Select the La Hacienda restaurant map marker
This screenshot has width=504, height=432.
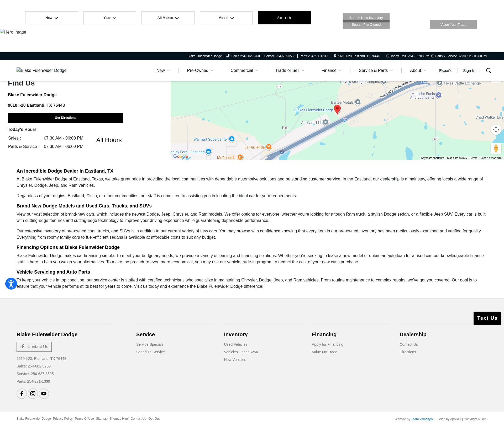pos(269,147)
